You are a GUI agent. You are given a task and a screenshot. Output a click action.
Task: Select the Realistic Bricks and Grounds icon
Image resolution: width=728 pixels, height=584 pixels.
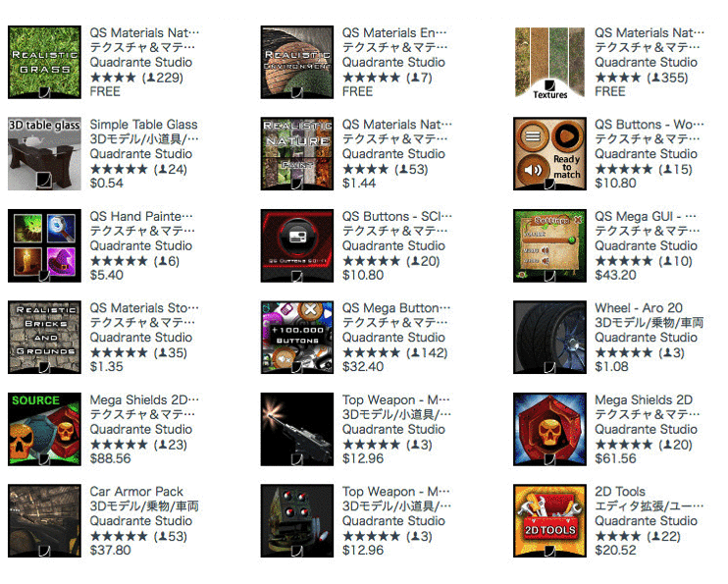pyautogui.click(x=44, y=338)
